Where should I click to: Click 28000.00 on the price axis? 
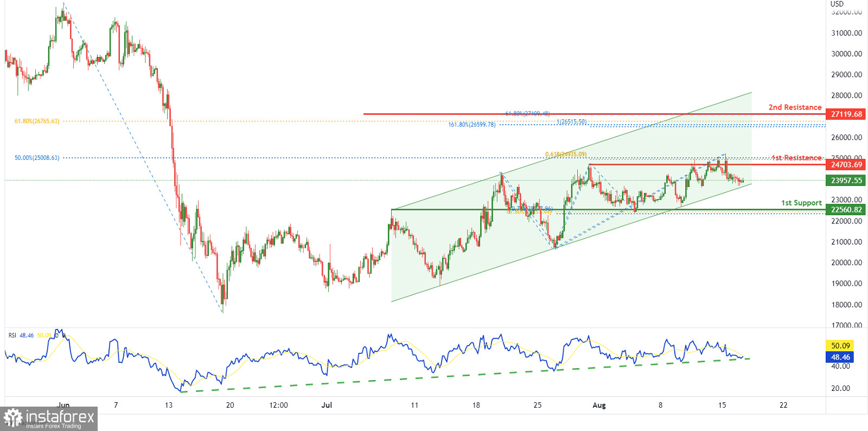(x=846, y=95)
